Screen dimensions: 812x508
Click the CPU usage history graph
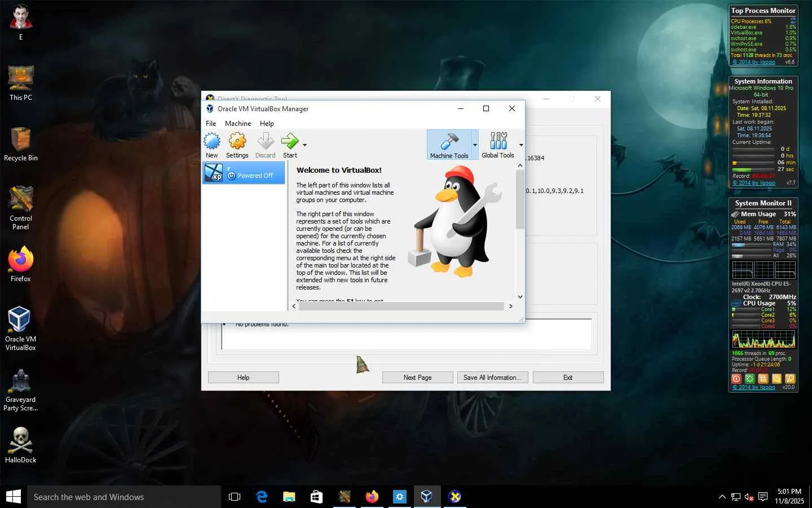[764, 339]
